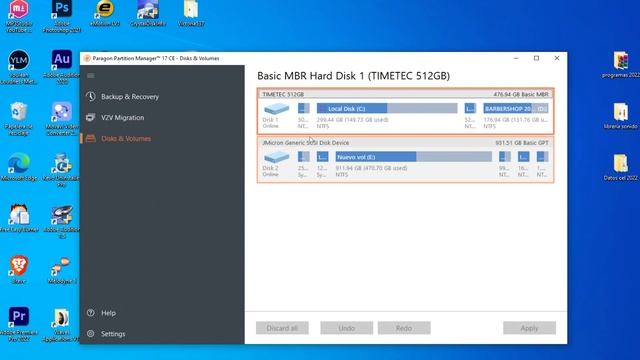
Task: Open Adobe Audition Au desktop shortcut
Action: click(62, 67)
